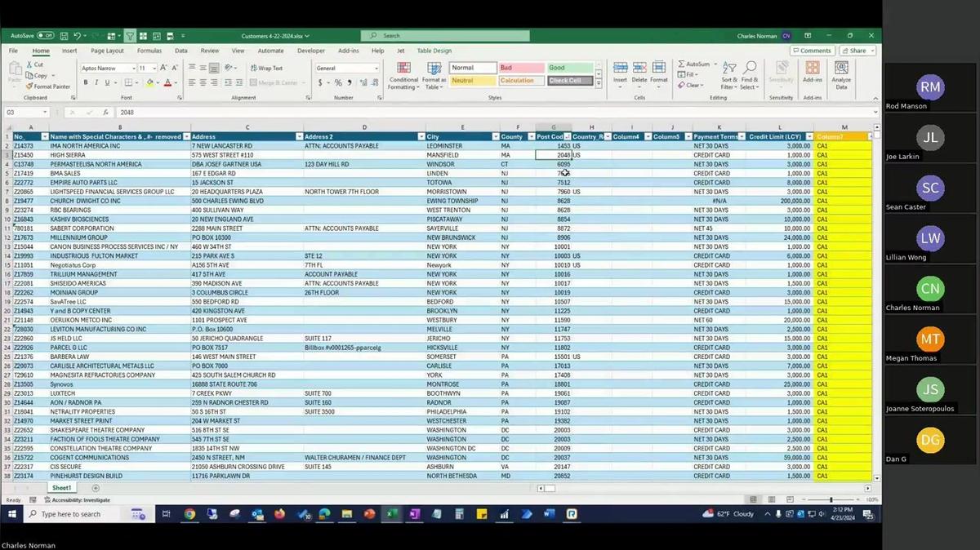Toggle italic formatting
This screenshot has height=550, width=980.
pos(97,82)
